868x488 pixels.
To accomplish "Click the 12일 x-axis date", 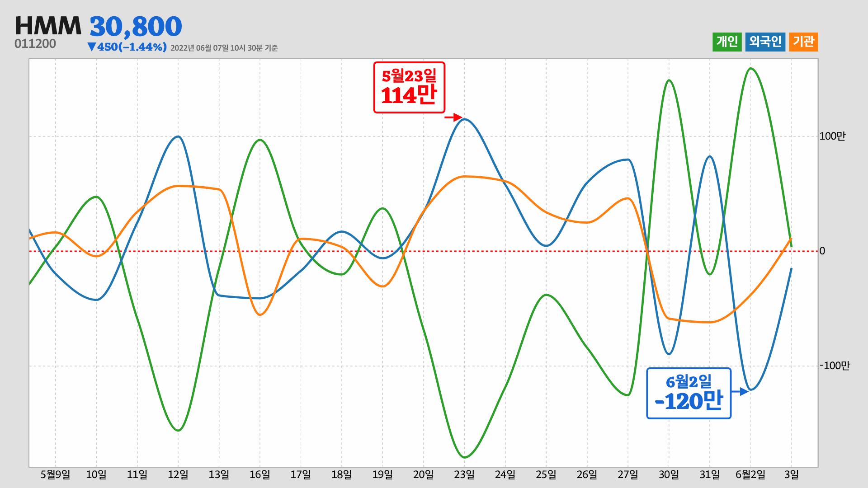I will pyautogui.click(x=178, y=474).
